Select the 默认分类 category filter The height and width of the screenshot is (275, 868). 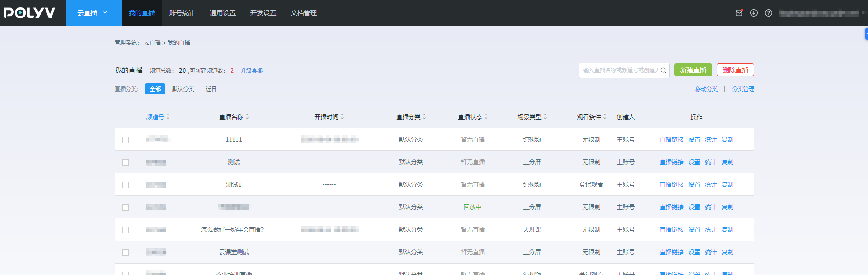(x=183, y=89)
